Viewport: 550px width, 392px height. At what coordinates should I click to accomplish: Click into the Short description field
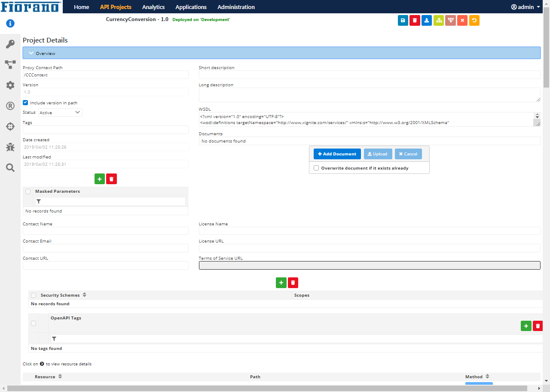pos(370,75)
